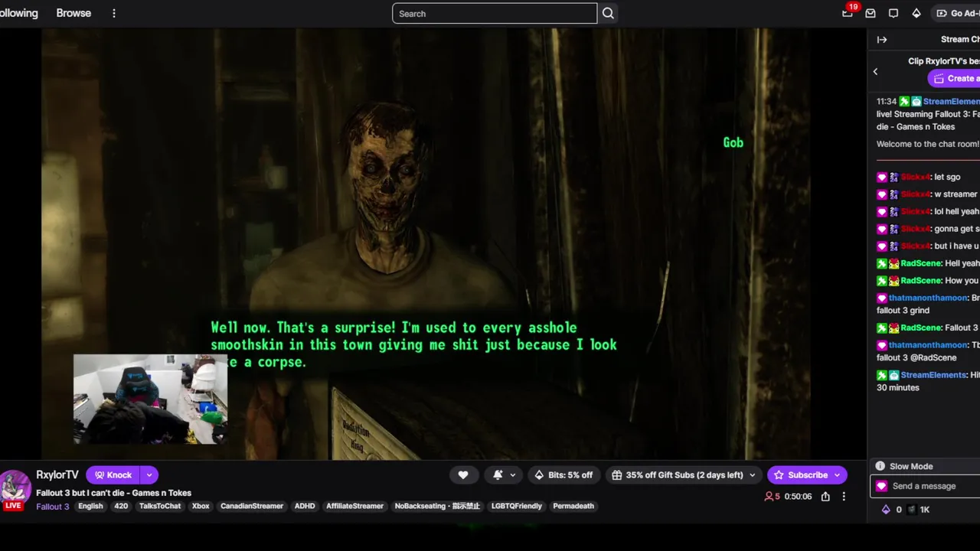The width and height of the screenshot is (980, 551).
Task: Click the chat identity badge in message box
Action: [x=881, y=486]
